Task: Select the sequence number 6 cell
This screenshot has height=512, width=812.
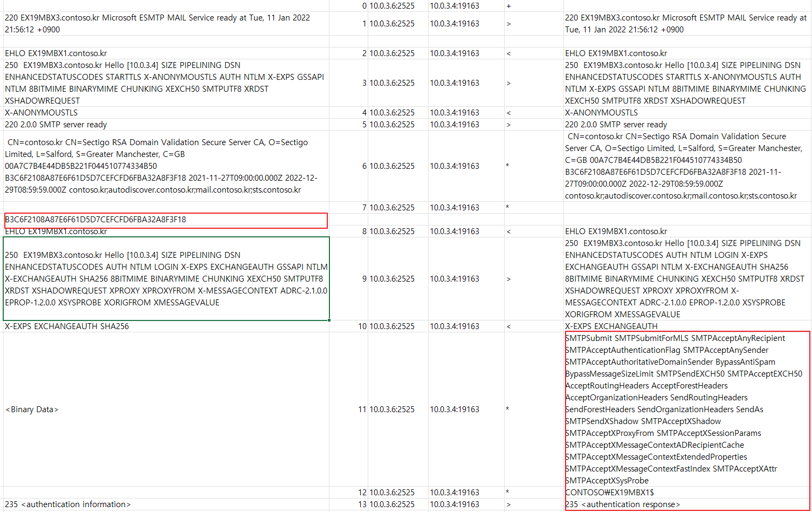Action: coord(348,166)
